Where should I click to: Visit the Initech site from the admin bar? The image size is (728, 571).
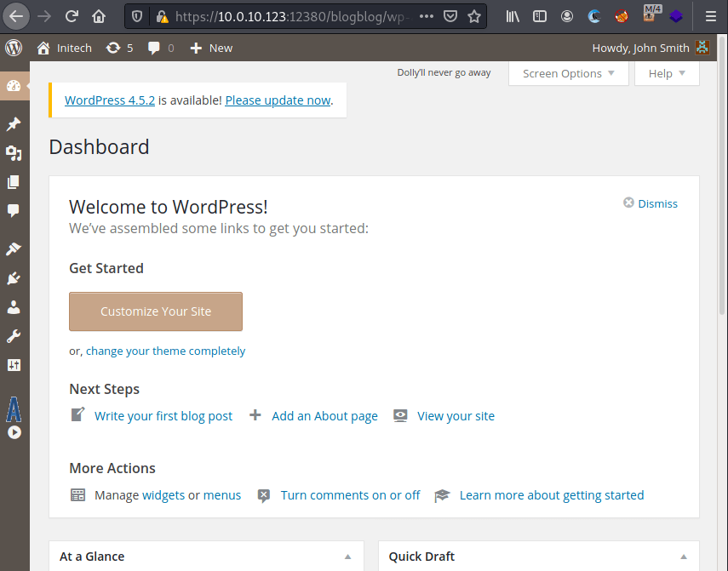pyautogui.click(x=65, y=48)
